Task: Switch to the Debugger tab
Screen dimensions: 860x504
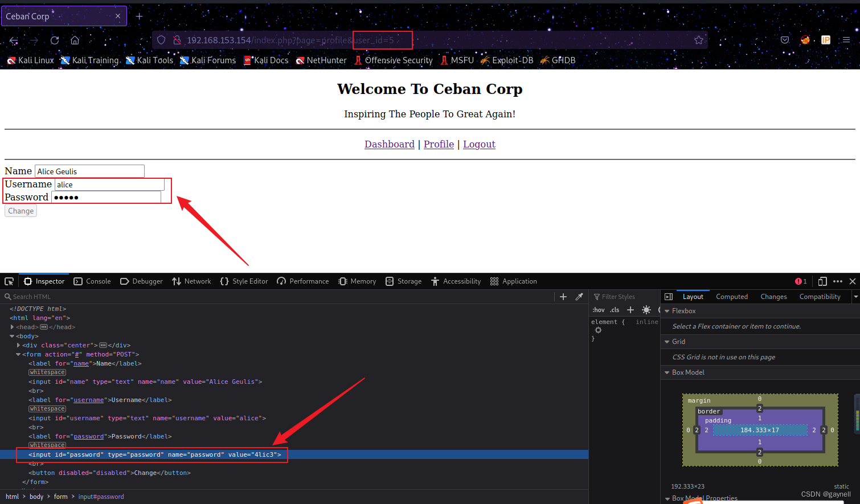Action: pyautogui.click(x=141, y=281)
